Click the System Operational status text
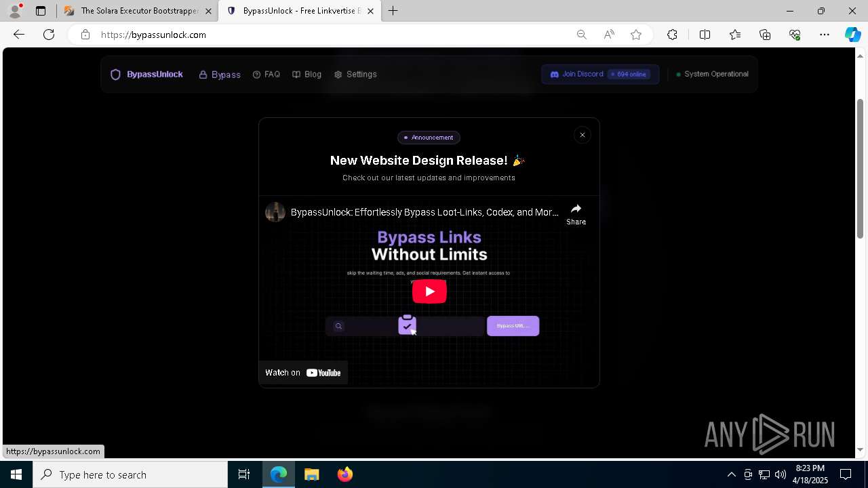The height and width of the screenshot is (488, 868). pyautogui.click(x=716, y=74)
